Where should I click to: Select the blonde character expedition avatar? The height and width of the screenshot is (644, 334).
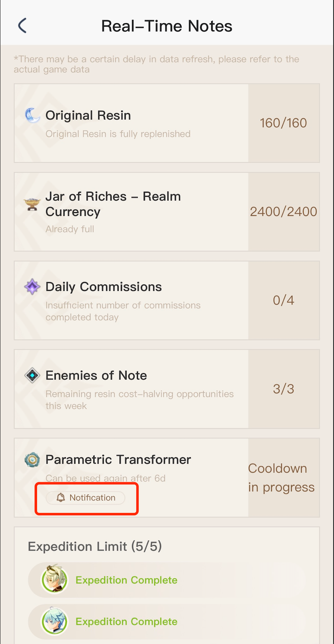(55, 580)
